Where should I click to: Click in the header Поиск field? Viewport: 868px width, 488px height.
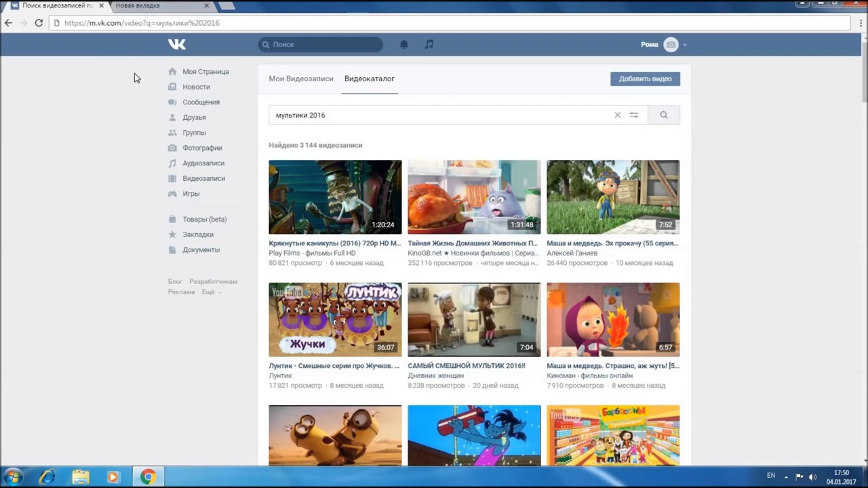(x=321, y=45)
